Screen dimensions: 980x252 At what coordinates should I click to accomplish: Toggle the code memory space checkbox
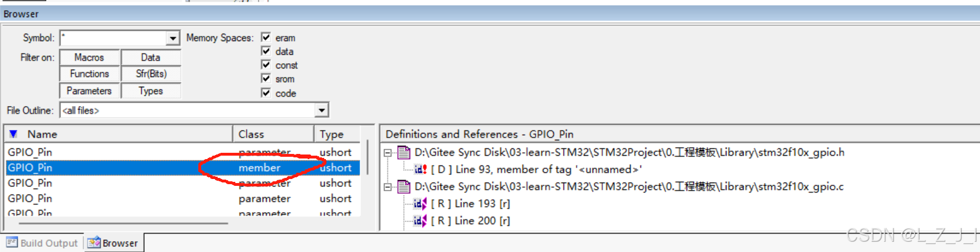click(x=266, y=92)
